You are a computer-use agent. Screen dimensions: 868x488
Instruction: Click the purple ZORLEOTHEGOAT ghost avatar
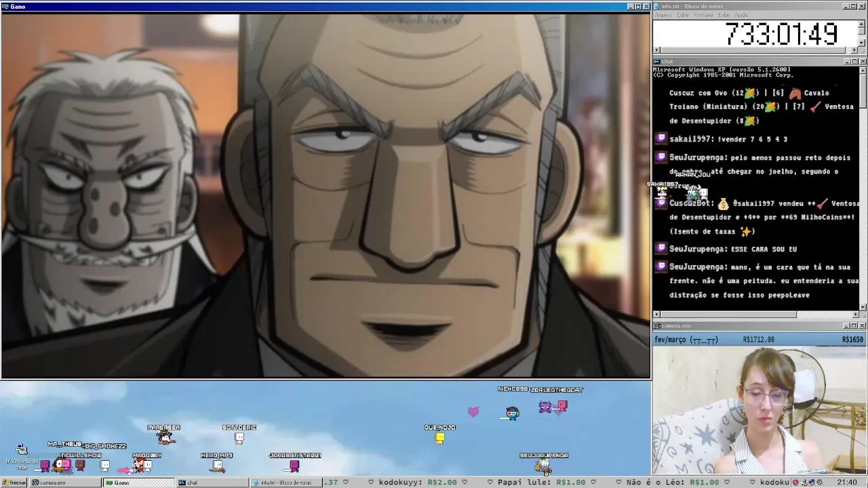click(x=545, y=406)
